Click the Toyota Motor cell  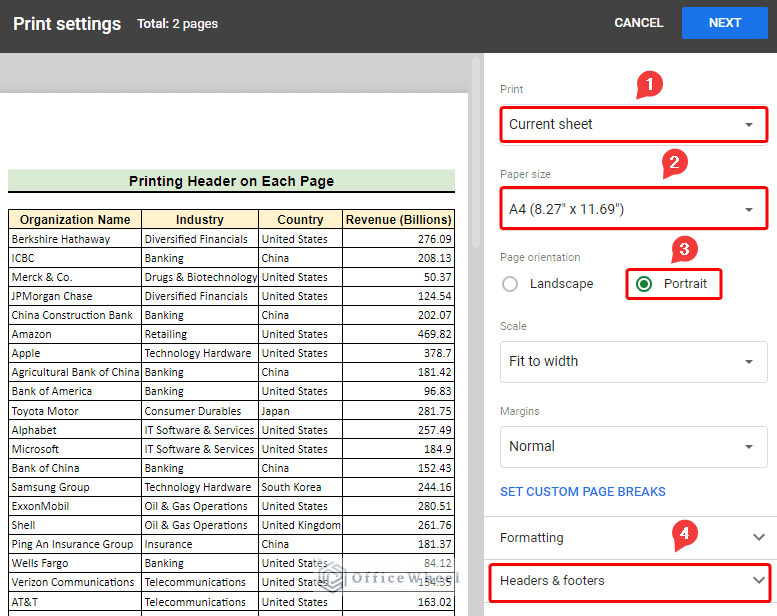[x=75, y=411]
